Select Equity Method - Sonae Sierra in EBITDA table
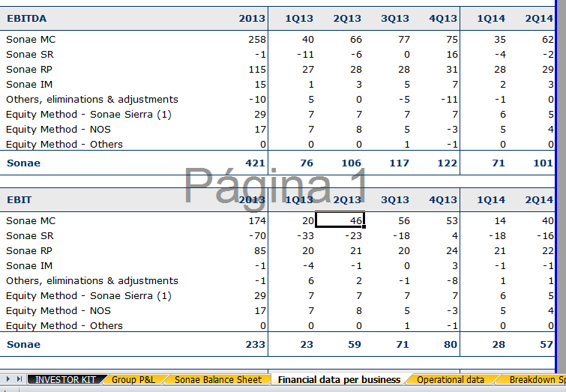Image resolution: width=566 pixels, height=392 pixels. tap(88, 115)
